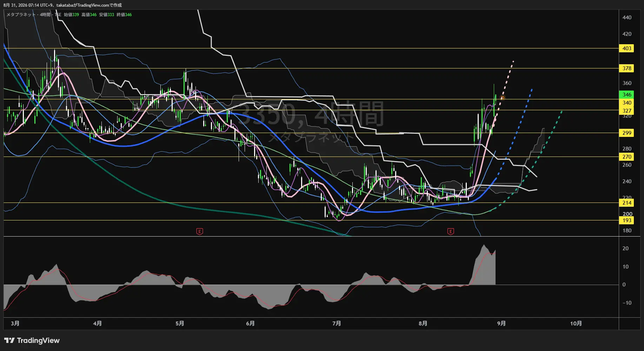Click the 20 tick on indicator scale

(x=625, y=249)
